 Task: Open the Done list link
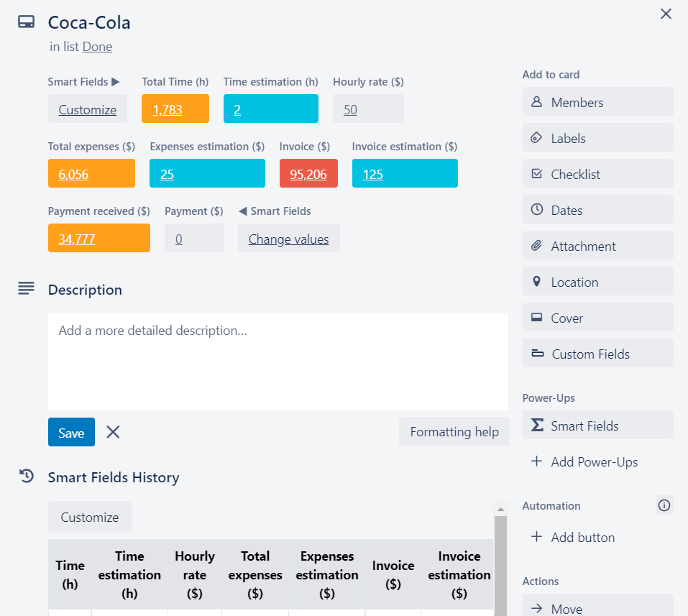[97, 47]
